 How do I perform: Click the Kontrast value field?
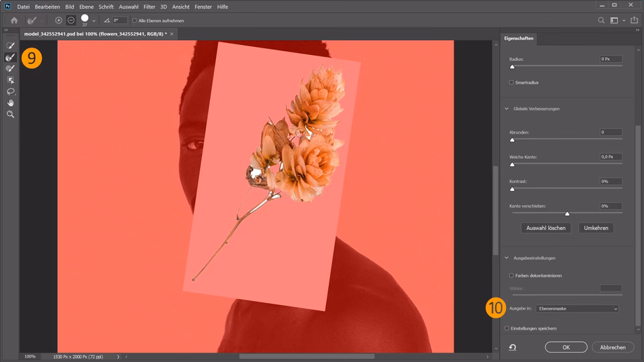pos(610,182)
